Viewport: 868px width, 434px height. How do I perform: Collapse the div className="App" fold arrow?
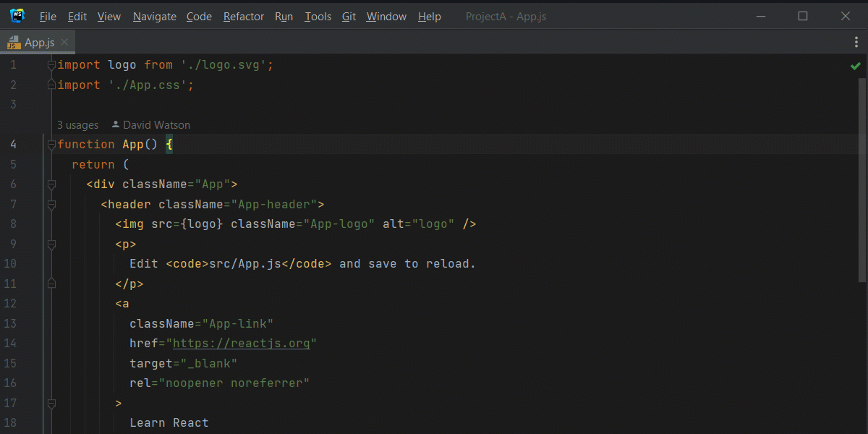tap(51, 184)
